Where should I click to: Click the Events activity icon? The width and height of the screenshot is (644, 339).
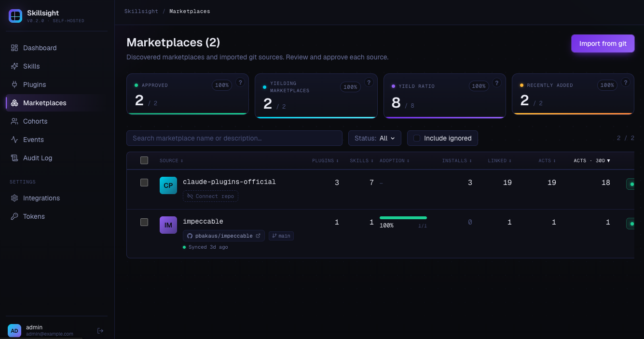pyautogui.click(x=14, y=140)
